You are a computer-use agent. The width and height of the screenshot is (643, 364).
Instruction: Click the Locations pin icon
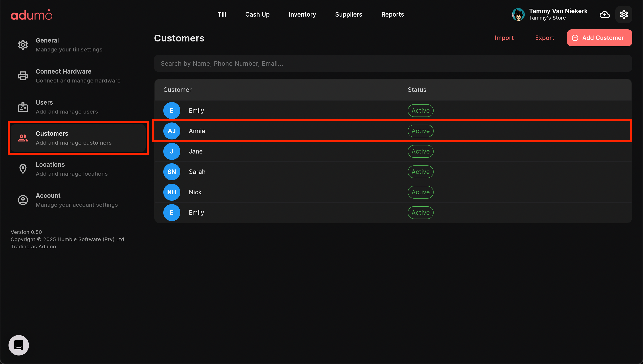coord(23,169)
